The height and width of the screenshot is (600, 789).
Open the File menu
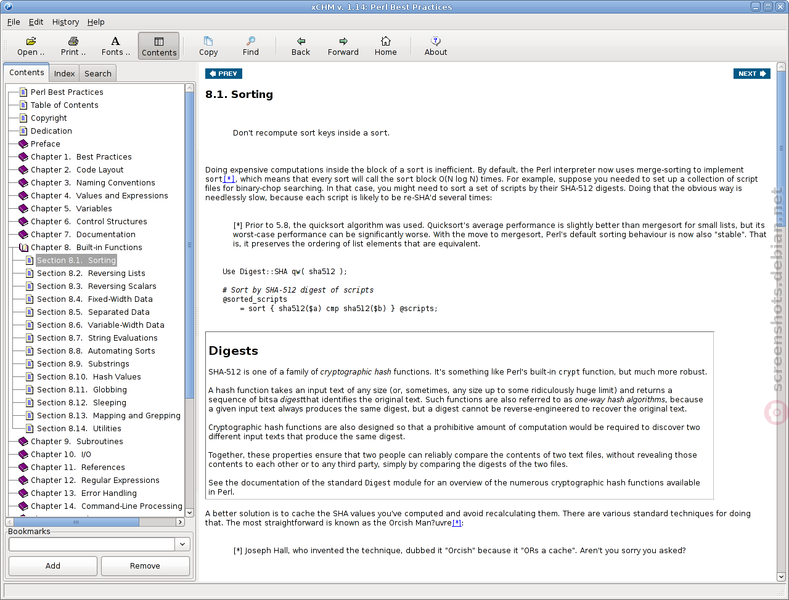(x=14, y=22)
